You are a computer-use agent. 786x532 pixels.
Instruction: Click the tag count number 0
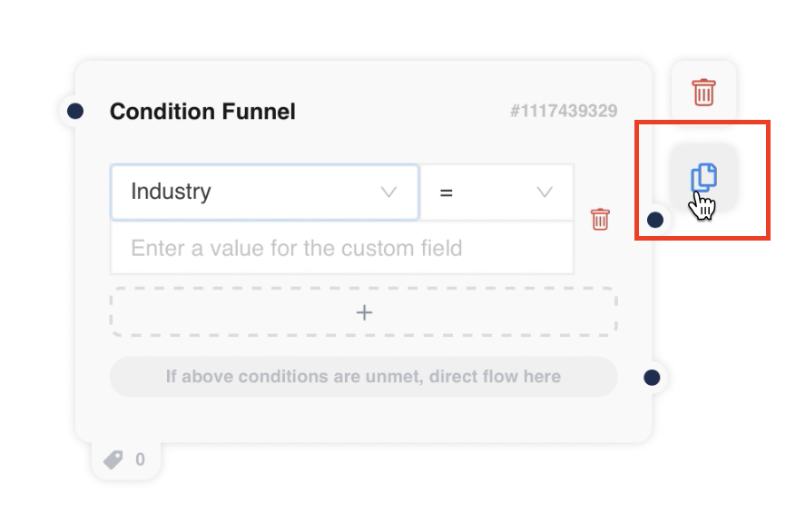point(140,460)
